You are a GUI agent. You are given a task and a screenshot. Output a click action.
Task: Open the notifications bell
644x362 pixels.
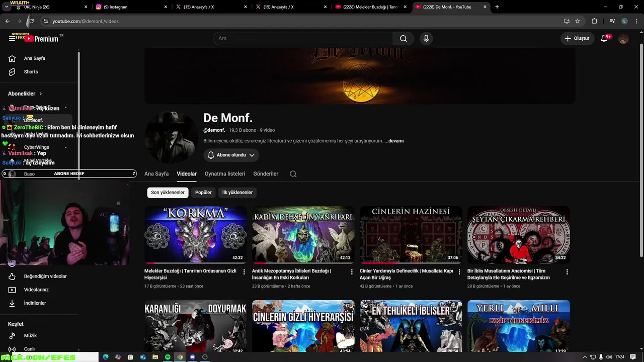pyautogui.click(x=605, y=38)
